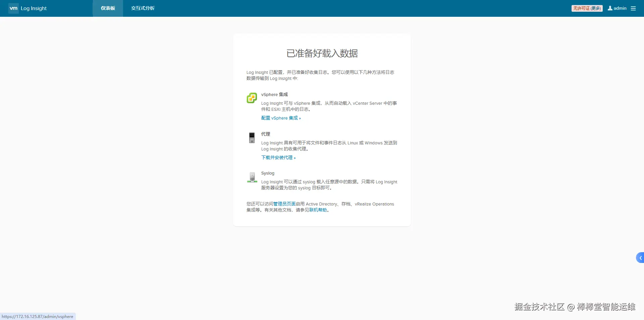
Task: Click the admin user profile icon
Action: click(610, 8)
